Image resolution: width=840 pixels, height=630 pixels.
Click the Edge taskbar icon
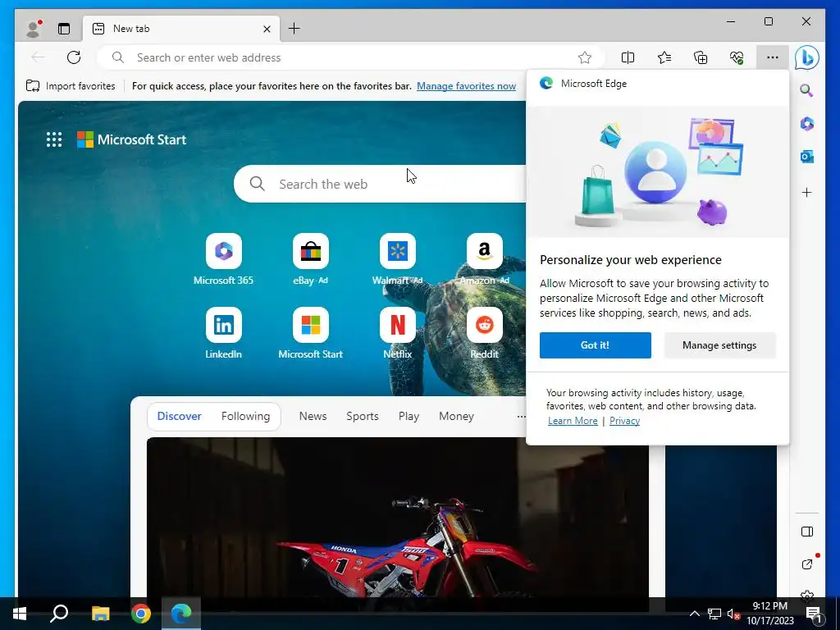(x=181, y=614)
